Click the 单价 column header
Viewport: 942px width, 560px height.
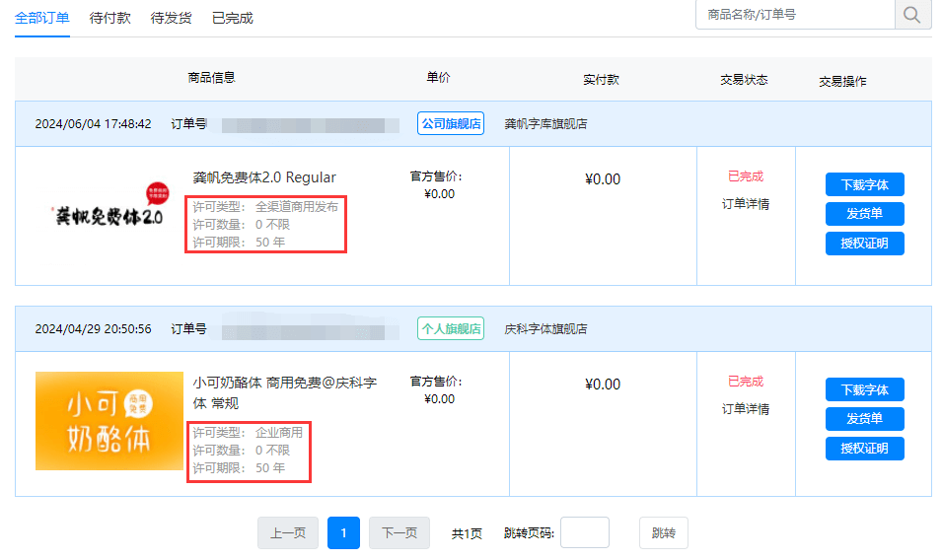tap(438, 78)
